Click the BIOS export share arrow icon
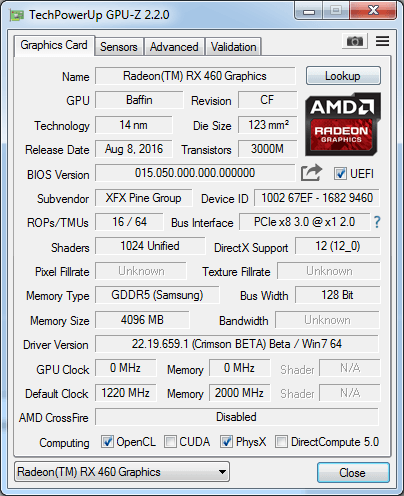 click(311, 173)
